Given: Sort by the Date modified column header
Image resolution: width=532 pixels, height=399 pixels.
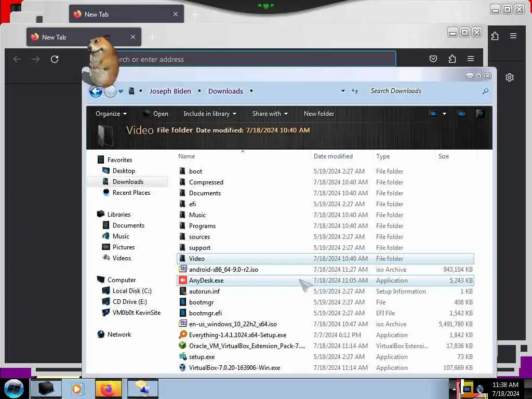Looking at the screenshot, I should pyautogui.click(x=333, y=156).
